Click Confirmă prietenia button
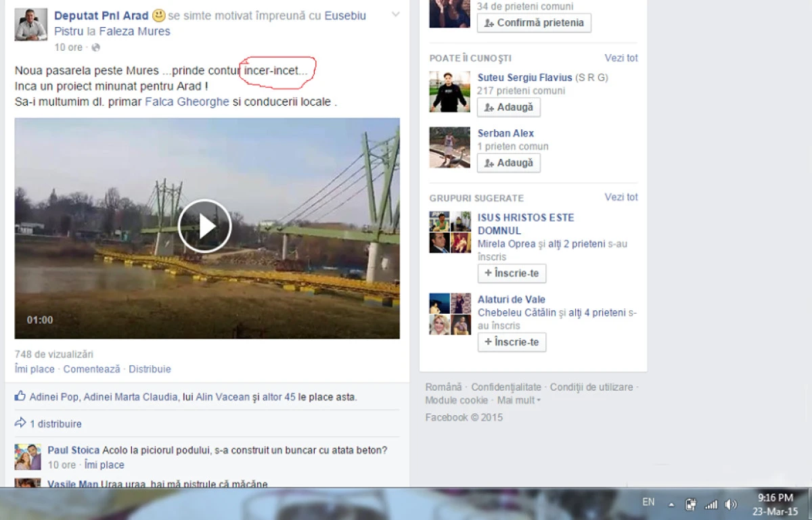812x520 pixels. pyautogui.click(x=534, y=23)
